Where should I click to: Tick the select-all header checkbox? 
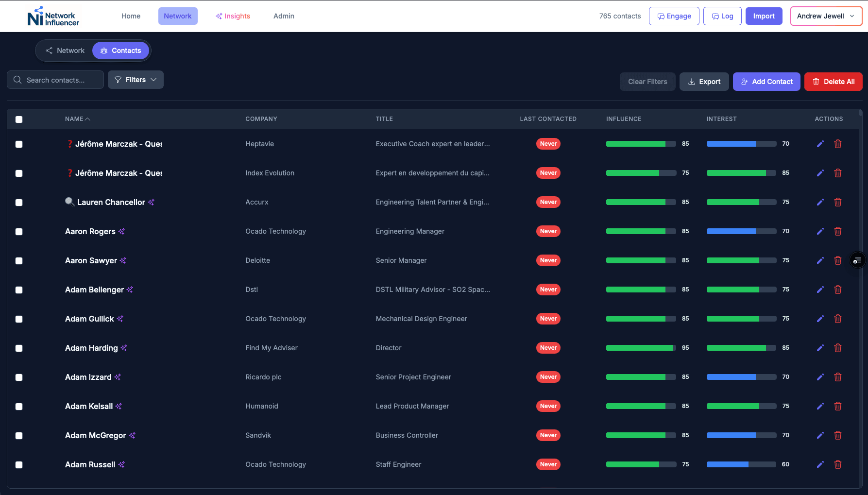point(19,119)
